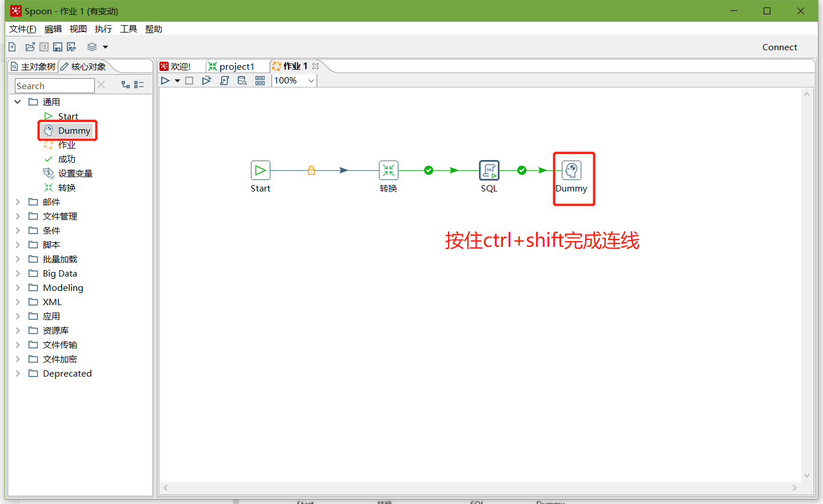Image resolution: width=823 pixels, height=504 pixels.
Task: Click the expand all tree icon
Action: tap(126, 85)
